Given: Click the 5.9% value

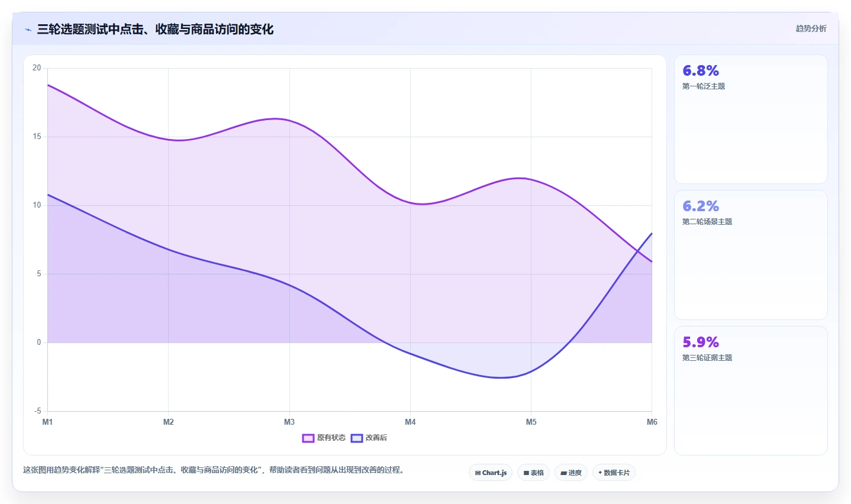Looking at the screenshot, I should [x=701, y=343].
